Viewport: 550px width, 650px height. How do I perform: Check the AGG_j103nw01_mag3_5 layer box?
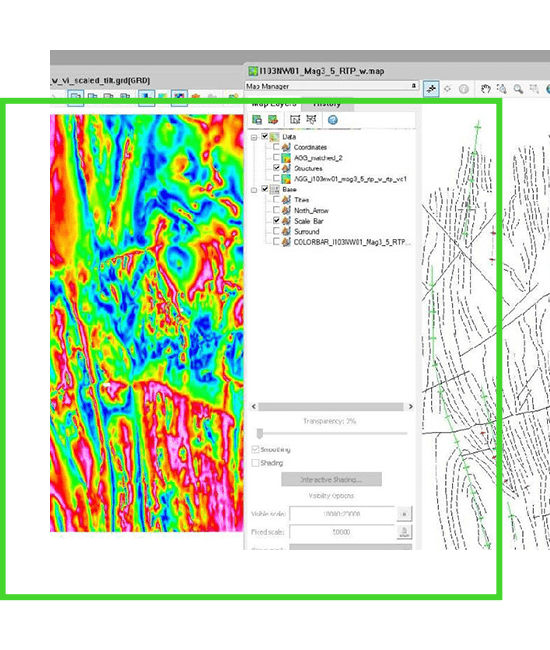(276, 179)
